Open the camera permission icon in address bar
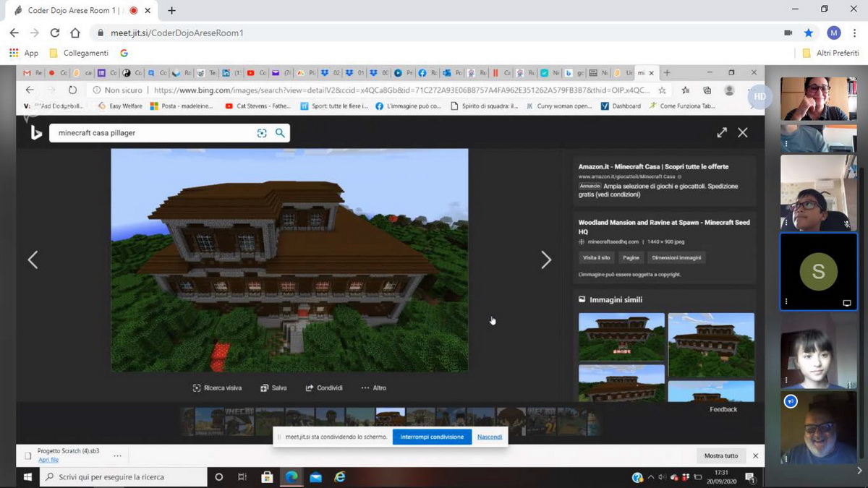The image size is (868, 488). (788, 33)
